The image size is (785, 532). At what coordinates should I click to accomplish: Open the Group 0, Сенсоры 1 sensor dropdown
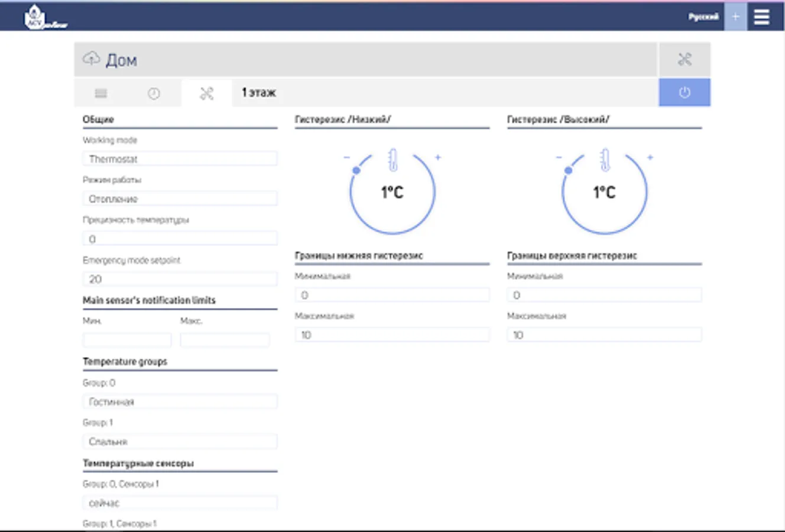[x=180, y=503]
